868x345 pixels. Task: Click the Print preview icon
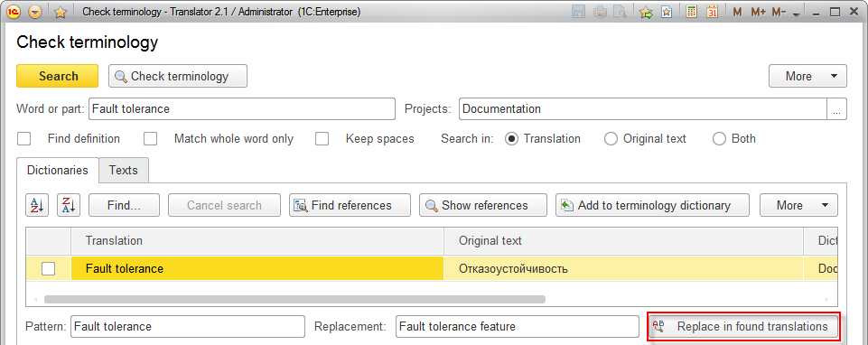pyautogui.click(x=620, y=12)
